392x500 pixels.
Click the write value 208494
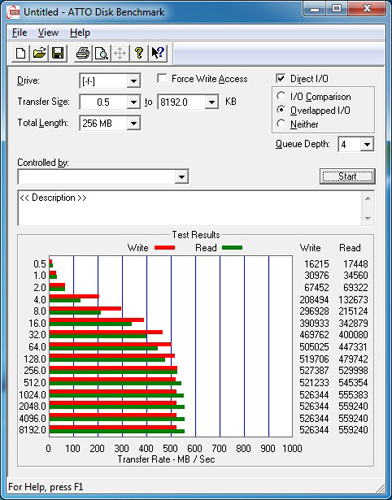pyautogui.click(x=314, y=300)
